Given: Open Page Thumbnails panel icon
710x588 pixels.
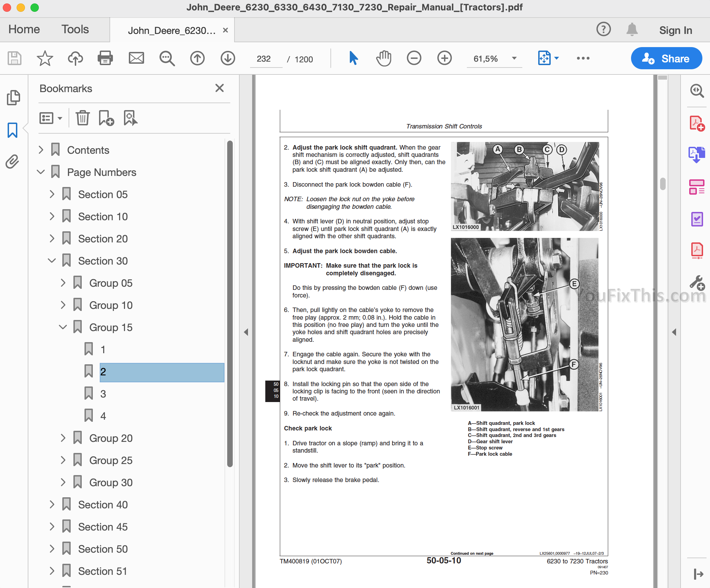Looking at the screenshot, I should 13,98.
